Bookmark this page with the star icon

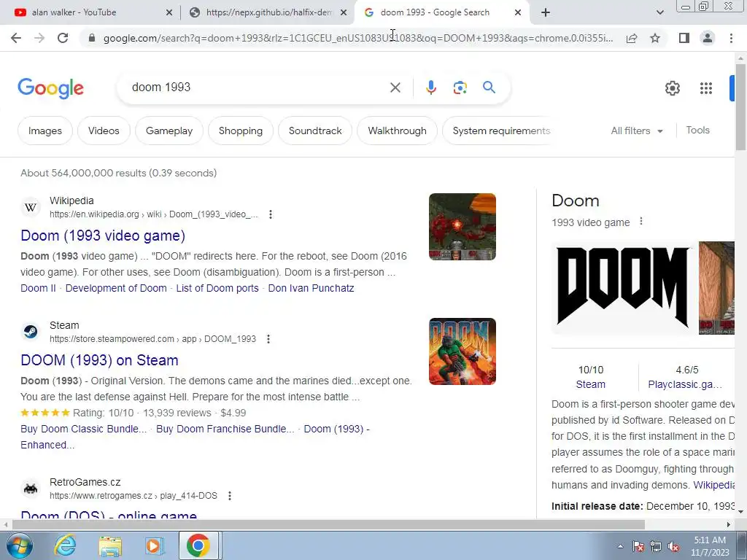655,38
